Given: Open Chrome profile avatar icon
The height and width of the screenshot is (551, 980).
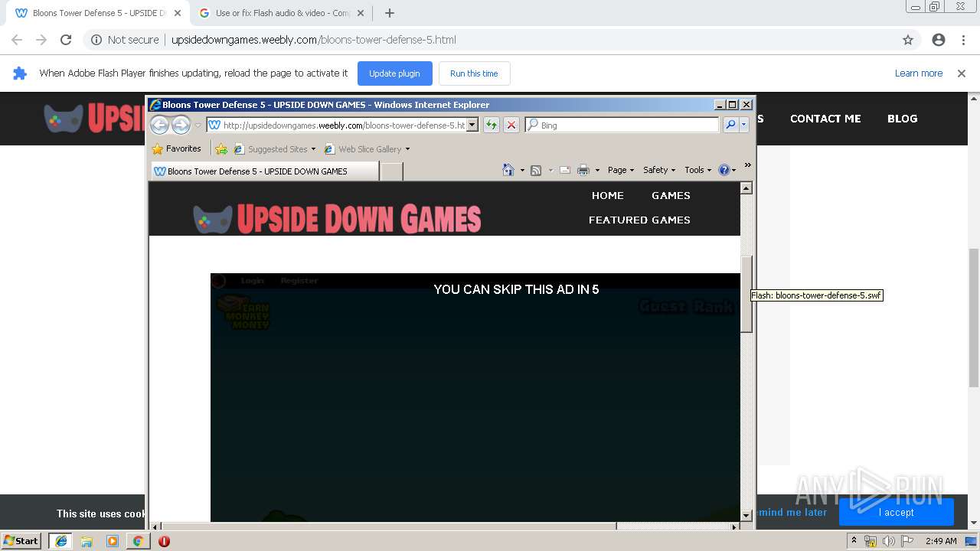Looking at the screenshot, I should 939,40.
